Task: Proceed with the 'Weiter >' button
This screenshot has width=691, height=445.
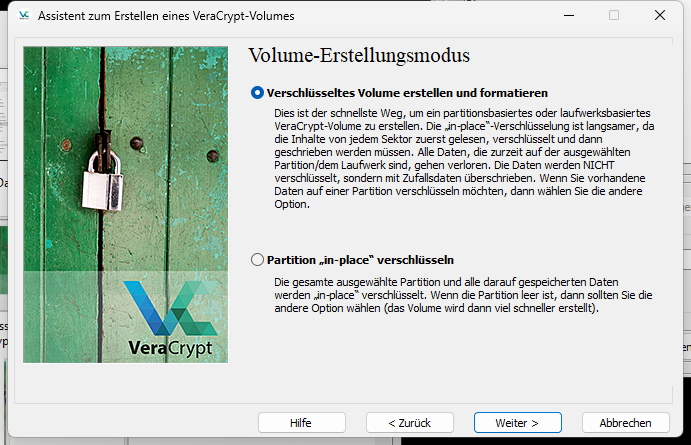Action: tap(517, 423)
